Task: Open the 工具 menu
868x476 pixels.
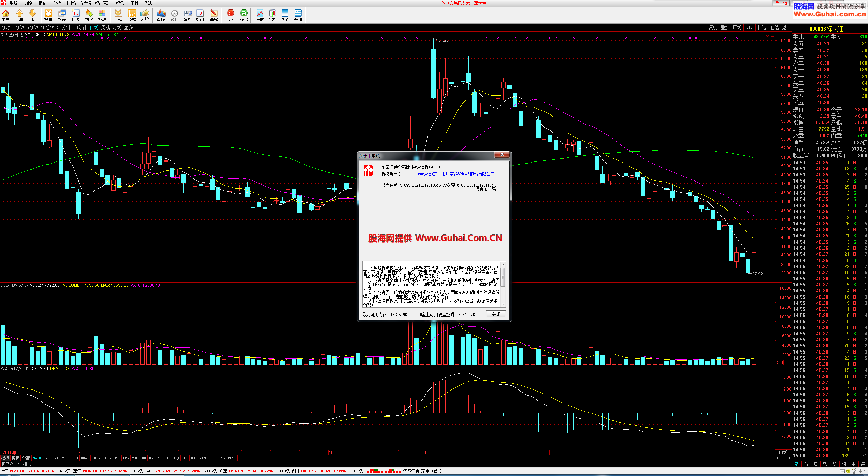Action: (134, 3)
